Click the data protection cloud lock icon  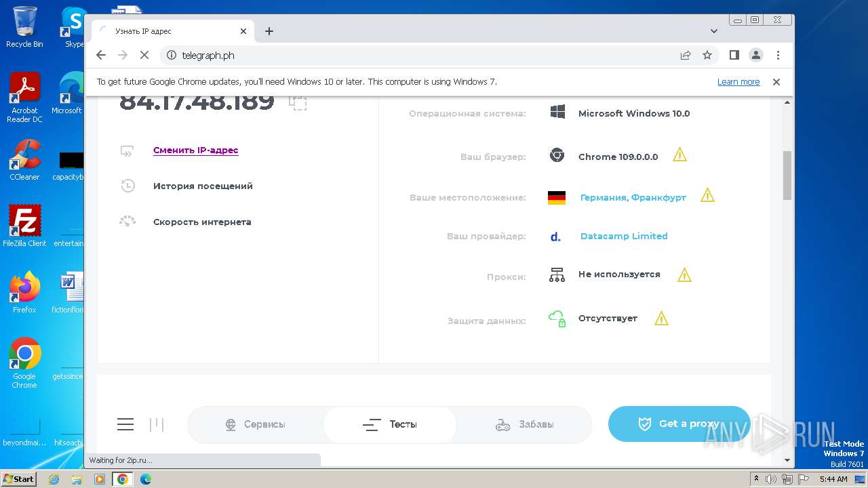pyautogui.click(x=557, y=318)
